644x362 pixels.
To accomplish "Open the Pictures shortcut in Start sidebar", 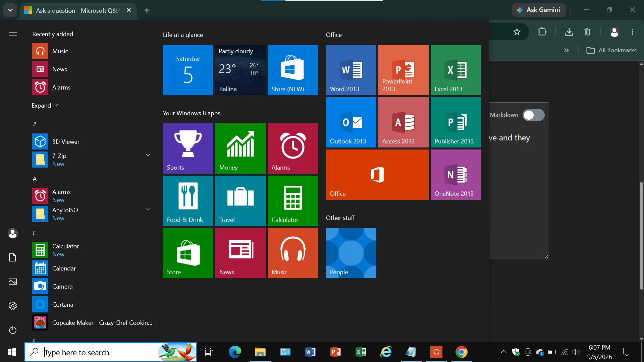I will click(x=13, y=282).
